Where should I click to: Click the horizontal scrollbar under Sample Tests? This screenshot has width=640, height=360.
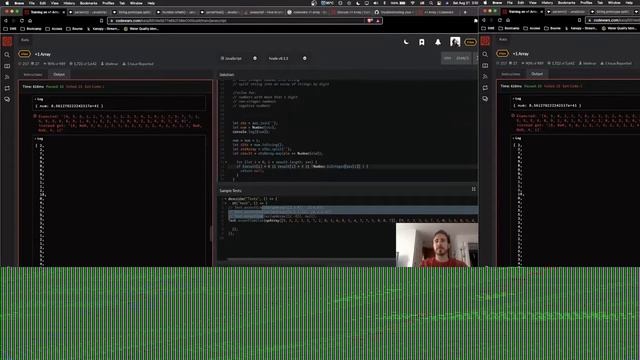coord(310,259)
